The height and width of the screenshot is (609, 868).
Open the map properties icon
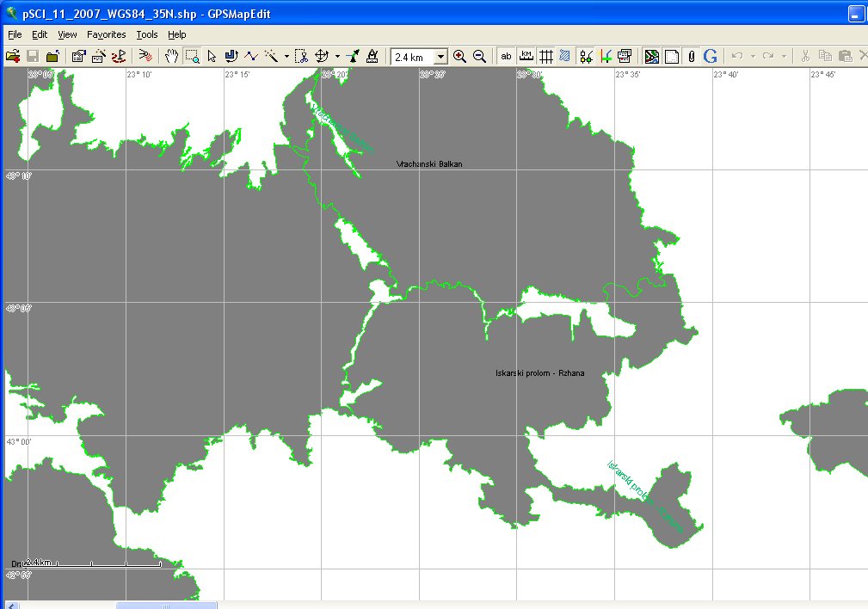pos(78,56)
